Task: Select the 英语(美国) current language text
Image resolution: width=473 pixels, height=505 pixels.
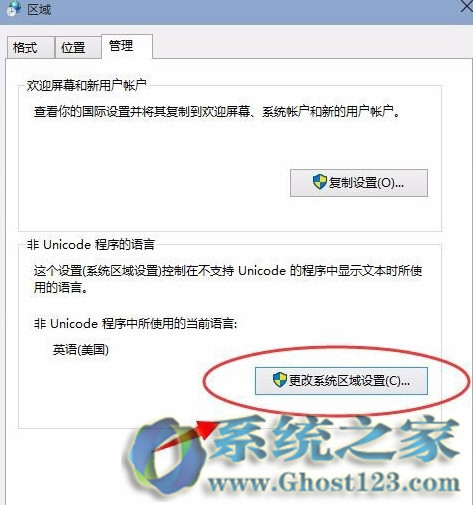Action: click(x=81, y=350)
